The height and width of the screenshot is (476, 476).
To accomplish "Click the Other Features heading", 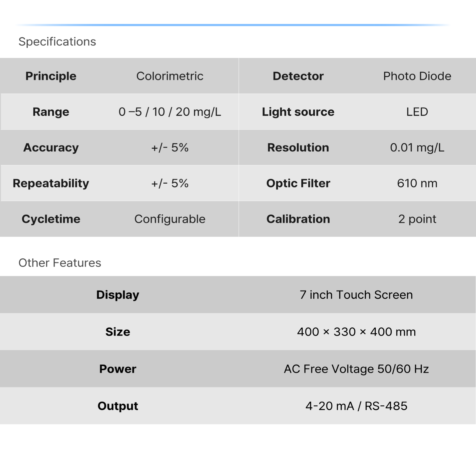I will tap(60, 263).
